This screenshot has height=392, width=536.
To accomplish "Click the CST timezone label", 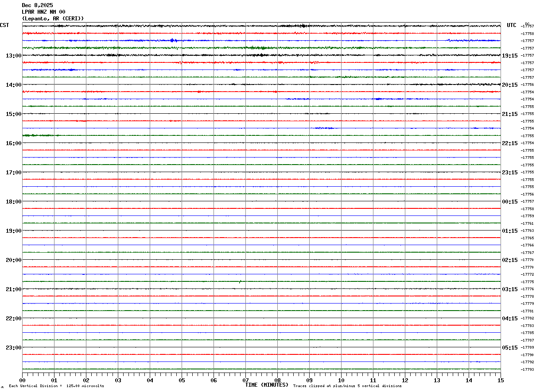I will [x=4, y=25].
